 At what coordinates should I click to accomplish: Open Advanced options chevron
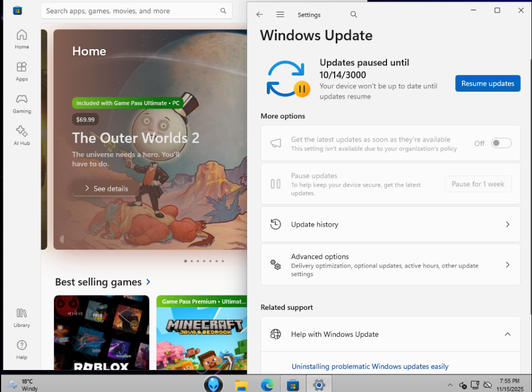[x=508, y=265]
